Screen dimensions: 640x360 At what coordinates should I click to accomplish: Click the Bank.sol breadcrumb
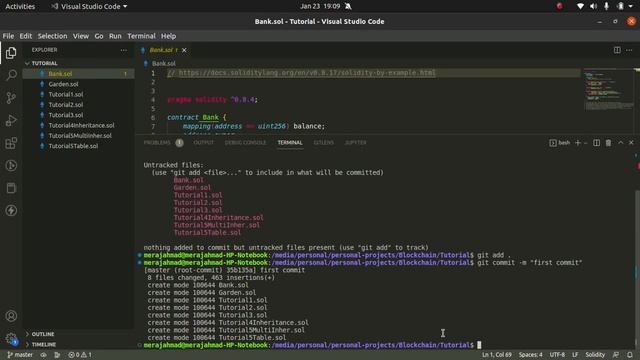(x=160, y=63)
